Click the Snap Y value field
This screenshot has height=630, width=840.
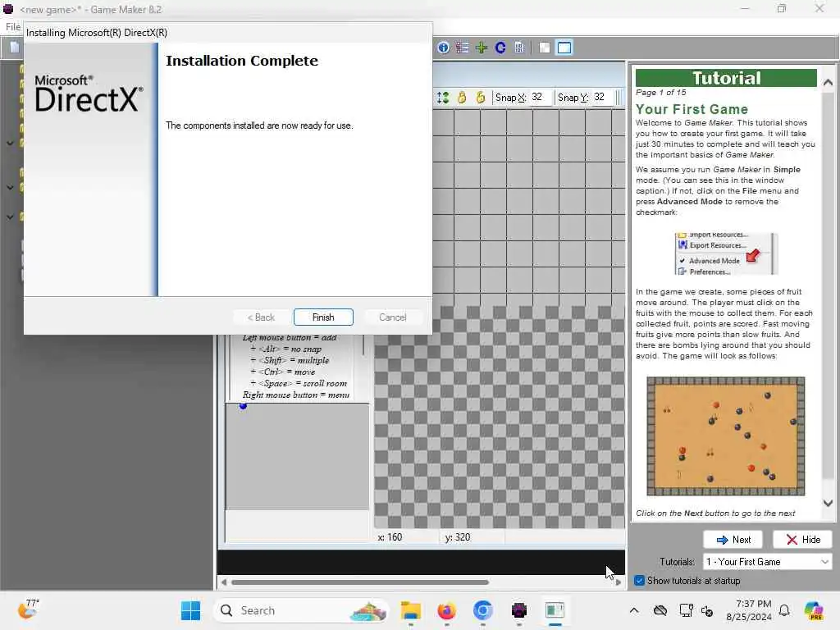pos(601,97)
